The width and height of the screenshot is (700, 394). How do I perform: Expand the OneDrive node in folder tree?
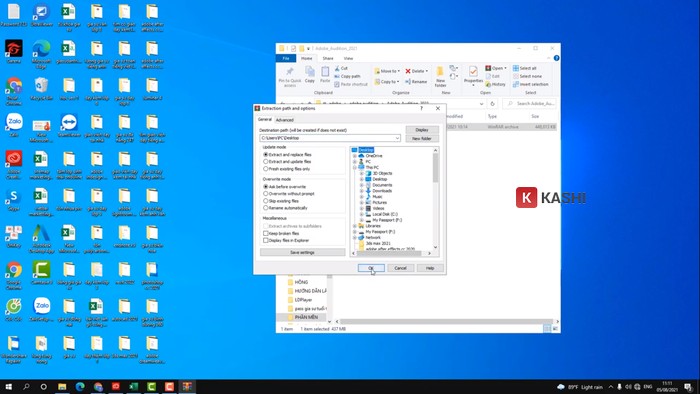(355, 156)
